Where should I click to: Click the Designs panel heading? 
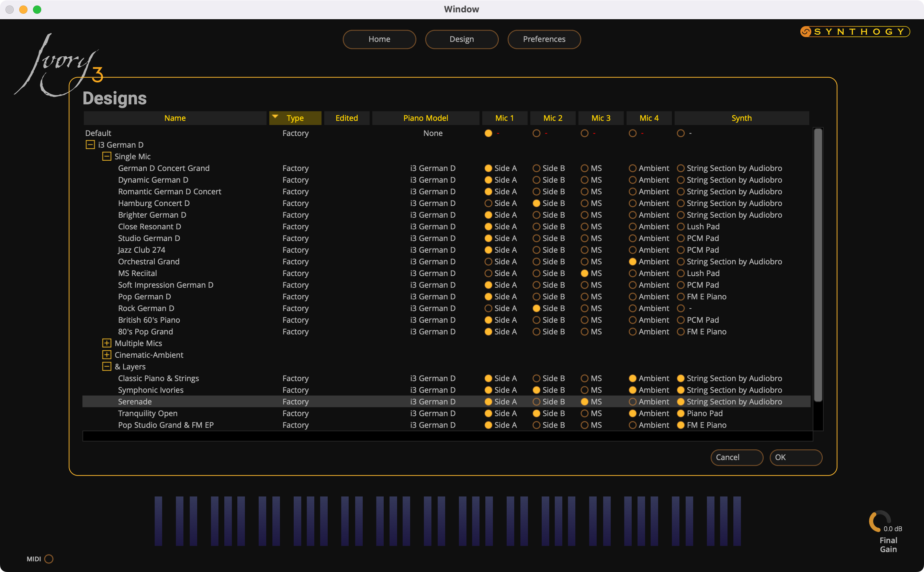point(115,98)
